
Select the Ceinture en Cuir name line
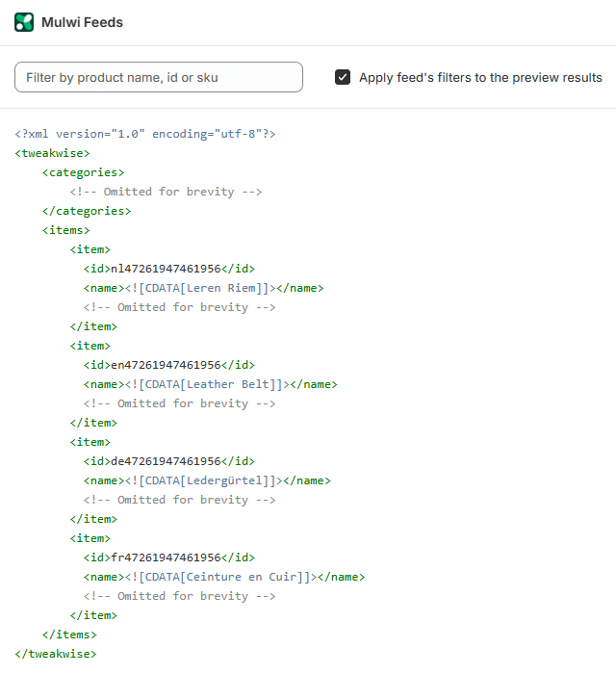(x=224, y=577)
